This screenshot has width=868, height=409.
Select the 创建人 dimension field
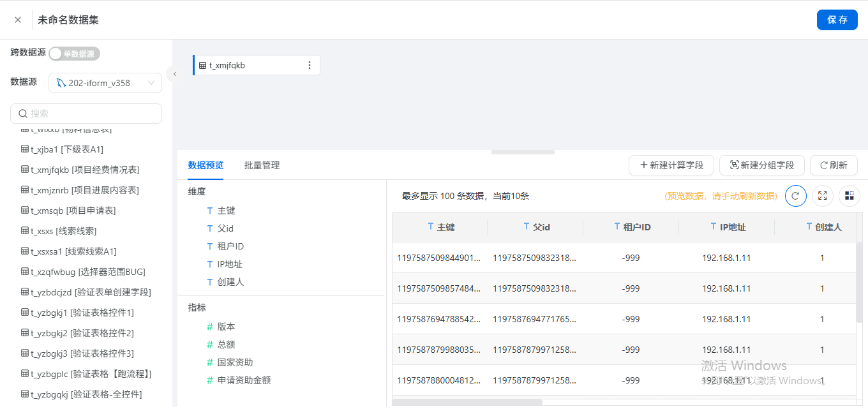(x=230, y=282)
